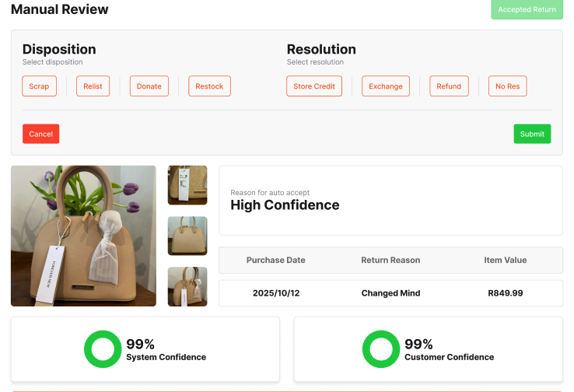Click the Accepted Return status badge
The image size is (574, 392).
click(x=527, y=9)
